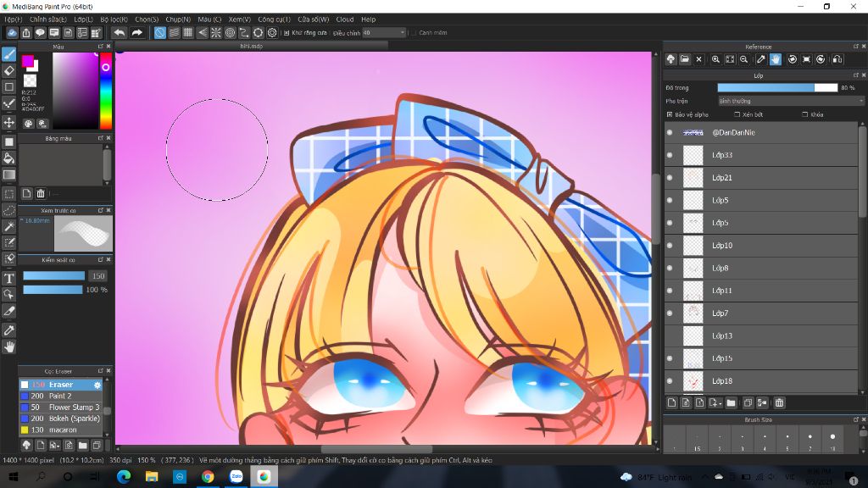Show the Lớp13 layer

[670, 335]
